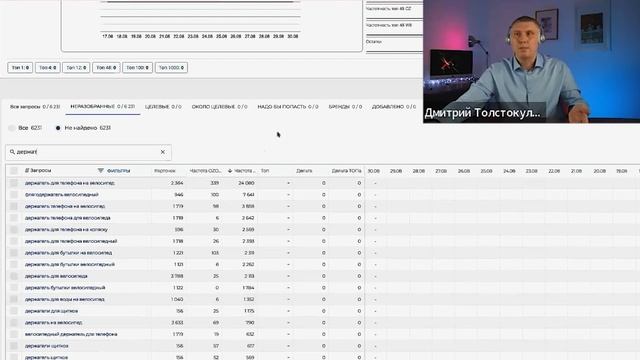Check the row 'флягодержатель велосипедный'
The height and width of the screenshot is (360, 640).
click(x=14, y=195)
